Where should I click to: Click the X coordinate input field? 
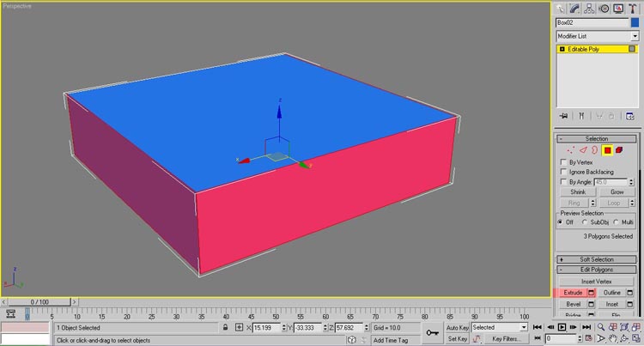coord(266,328)
